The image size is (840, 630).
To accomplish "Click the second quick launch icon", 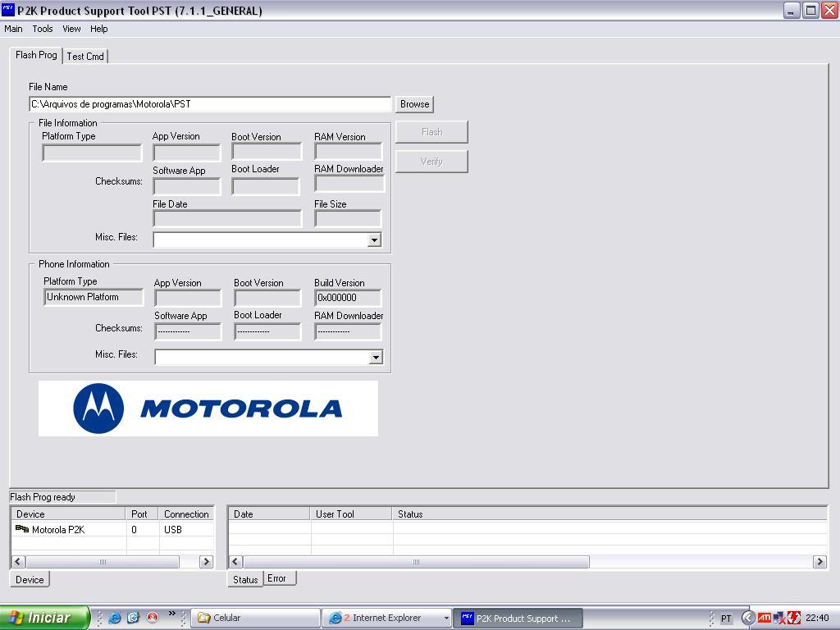I will (133, 618).
